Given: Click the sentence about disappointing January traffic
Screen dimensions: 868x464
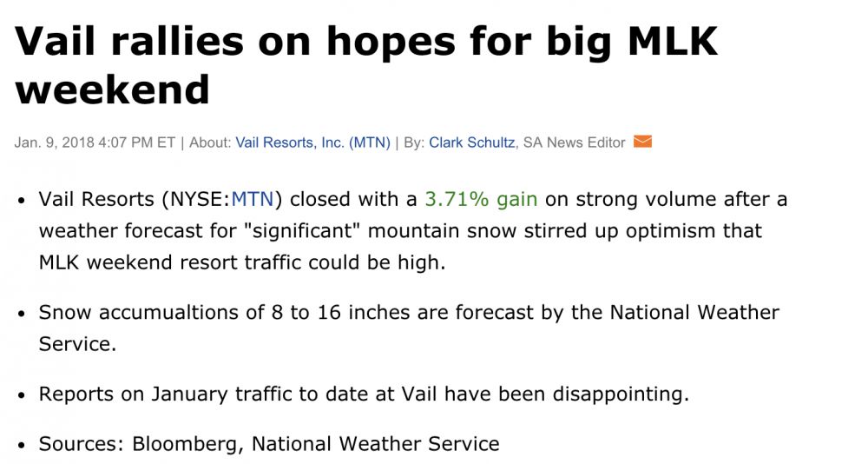Looking at the screenshot, I should (364, 394).
